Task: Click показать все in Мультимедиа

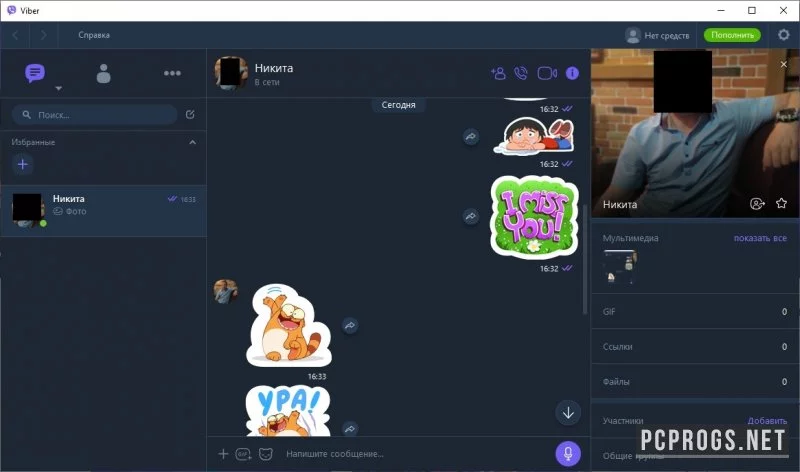Action: click(x=760, y=238)
